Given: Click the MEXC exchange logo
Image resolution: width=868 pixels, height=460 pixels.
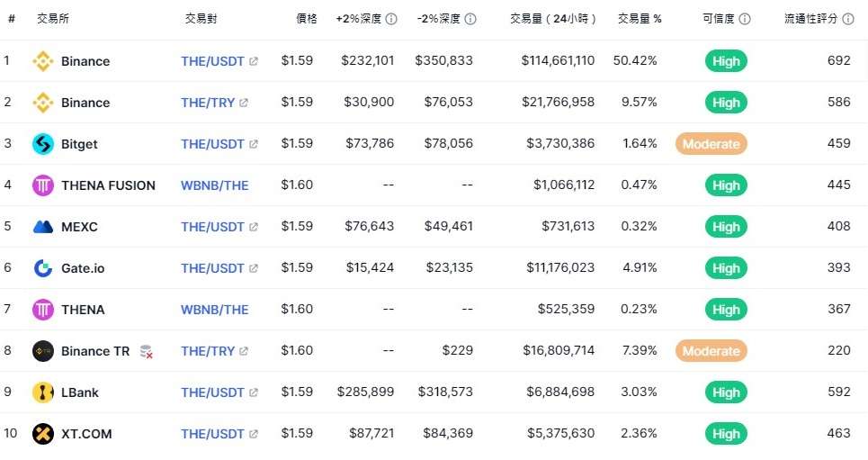Looking at the screenshot, I should (x=43, y=227).
